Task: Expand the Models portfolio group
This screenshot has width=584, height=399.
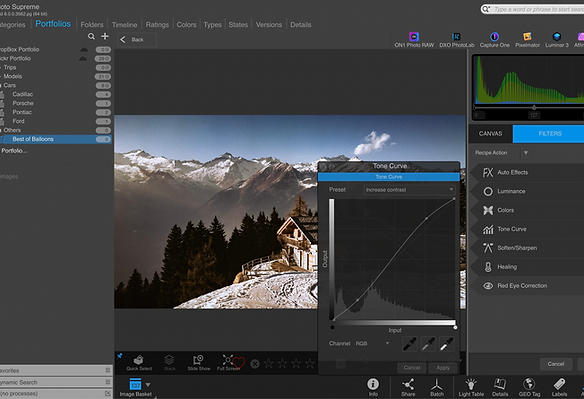Action: pyautogui.click(x=1, y=76)
